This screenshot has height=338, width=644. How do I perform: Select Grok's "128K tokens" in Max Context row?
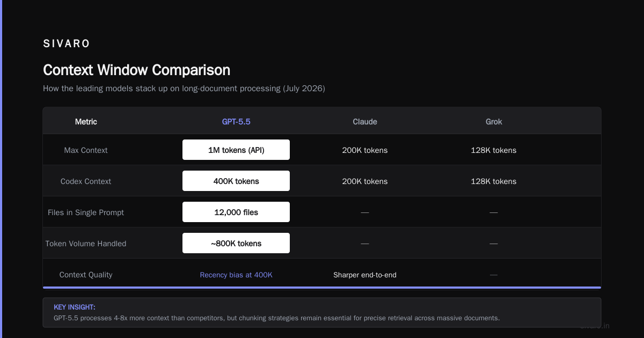pyautogui.click(x=494, y=150)
